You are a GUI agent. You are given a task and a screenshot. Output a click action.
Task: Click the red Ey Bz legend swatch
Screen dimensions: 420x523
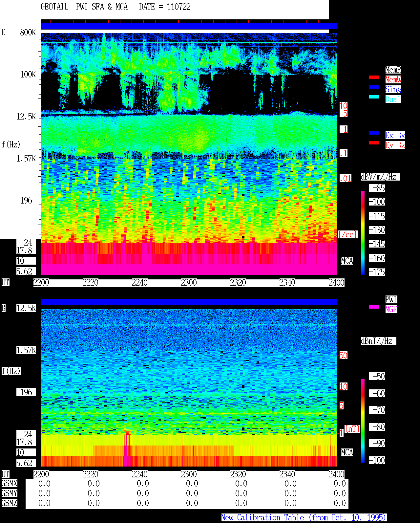(x=374, y=143)
